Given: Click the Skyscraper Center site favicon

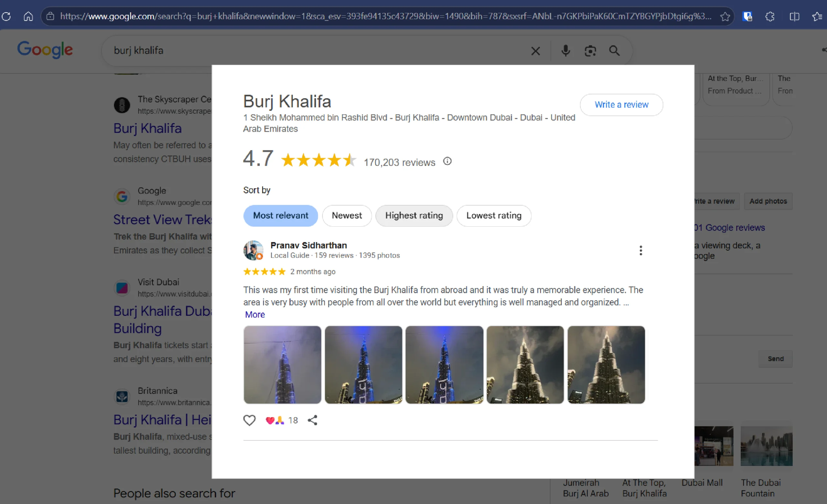Looking at the screenshot, I should pyautogui.click(x=122, y=105).
